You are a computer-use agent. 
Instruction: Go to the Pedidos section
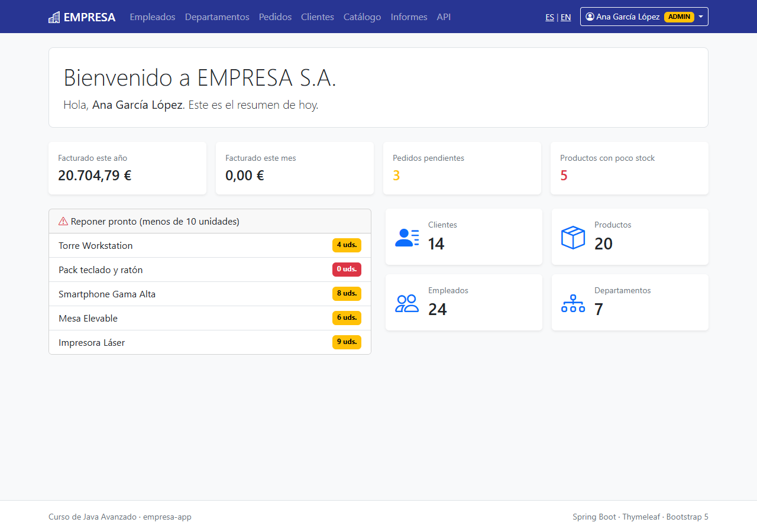pos(275,17)
